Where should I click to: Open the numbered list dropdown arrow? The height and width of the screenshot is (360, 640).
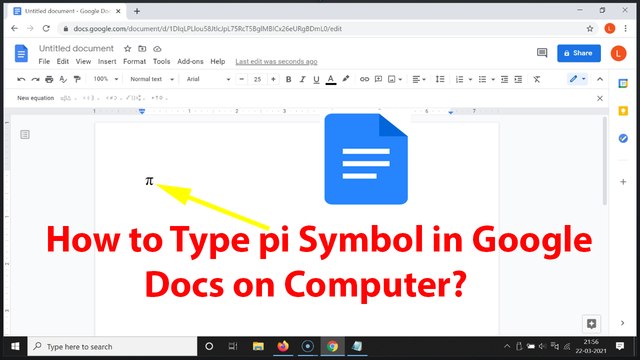click(470, 79)
